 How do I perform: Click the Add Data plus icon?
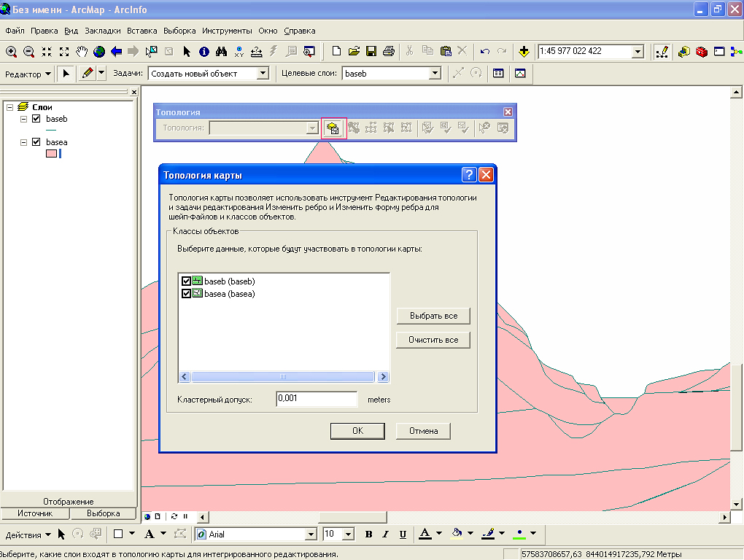coord(524,51)
